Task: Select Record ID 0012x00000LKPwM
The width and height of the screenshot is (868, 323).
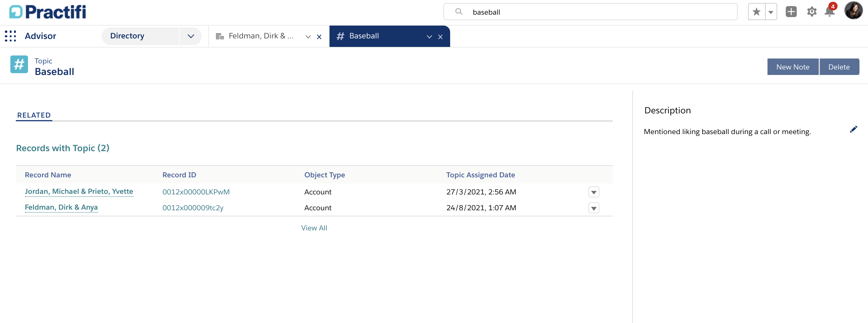Action: pos(196,192)
